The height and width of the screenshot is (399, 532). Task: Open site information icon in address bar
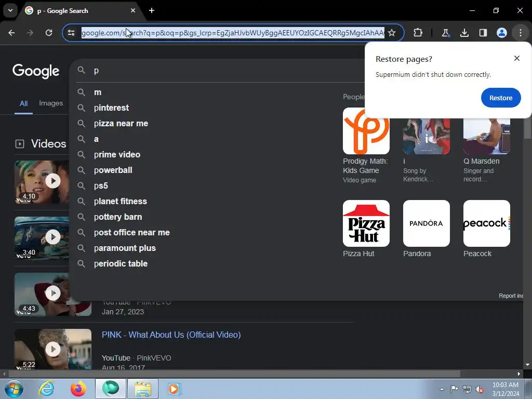click(x=71, y=33)
